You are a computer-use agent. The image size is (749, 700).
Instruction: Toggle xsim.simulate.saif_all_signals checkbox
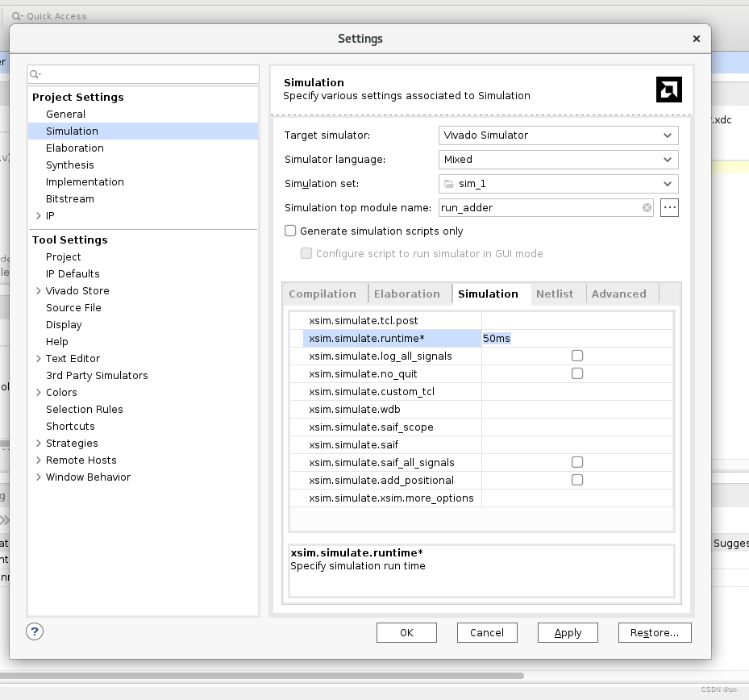577,462
